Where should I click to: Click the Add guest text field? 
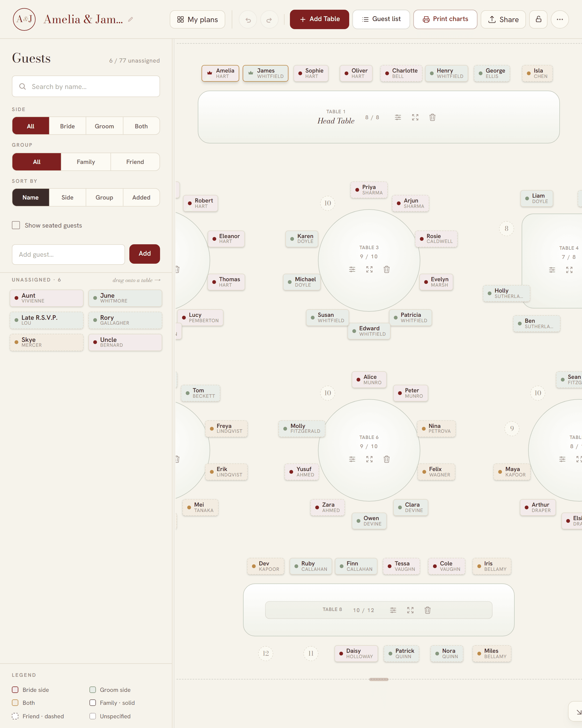pyautogui.click(x=68, y=254)
